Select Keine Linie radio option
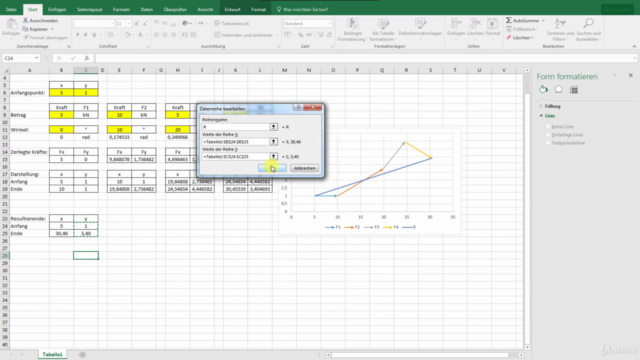 pyautogui.click(x=548, y=127)
